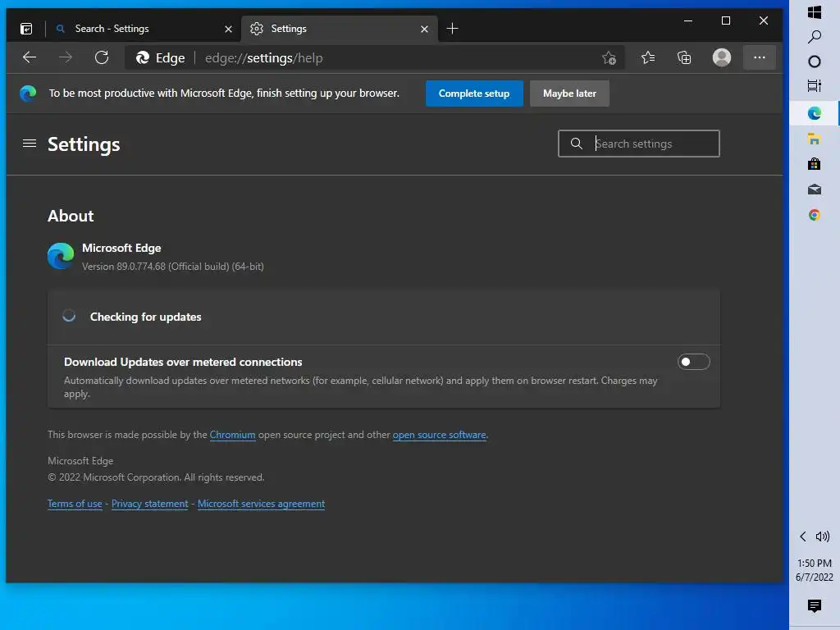Click the 2022 Microsoft Corporation copyright text
The width and height of the screenshot is (840, 630).
coord(156,477)
